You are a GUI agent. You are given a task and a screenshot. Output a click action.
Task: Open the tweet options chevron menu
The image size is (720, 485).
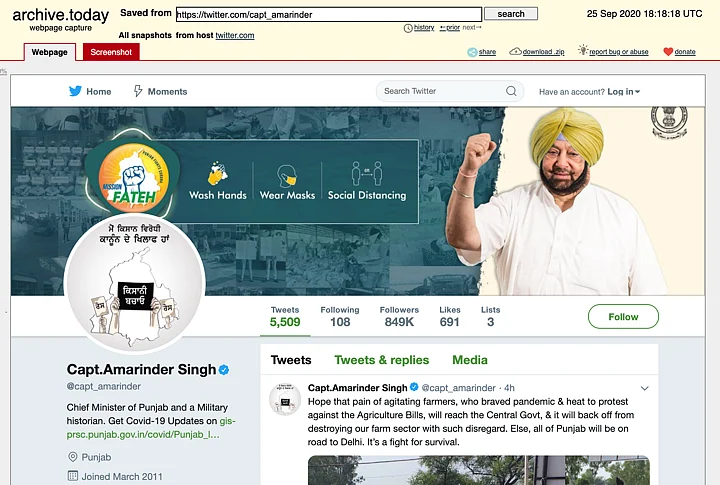(x=645, y=388)
